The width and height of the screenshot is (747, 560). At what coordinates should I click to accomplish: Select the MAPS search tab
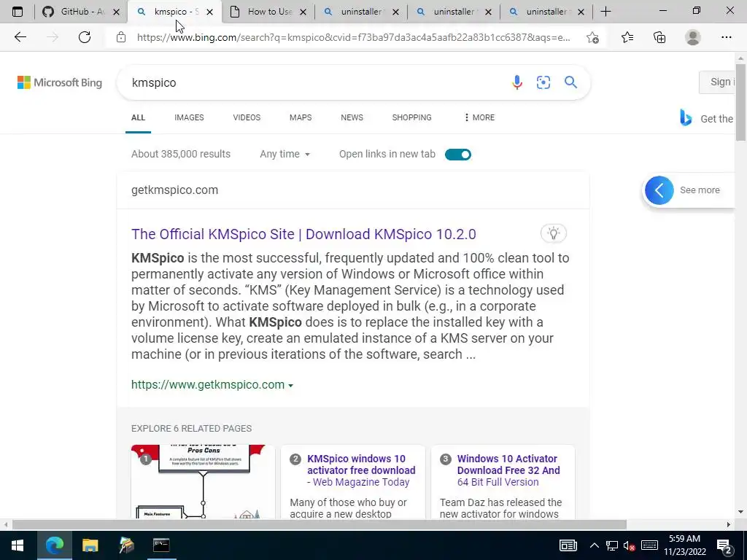point(301,117)
